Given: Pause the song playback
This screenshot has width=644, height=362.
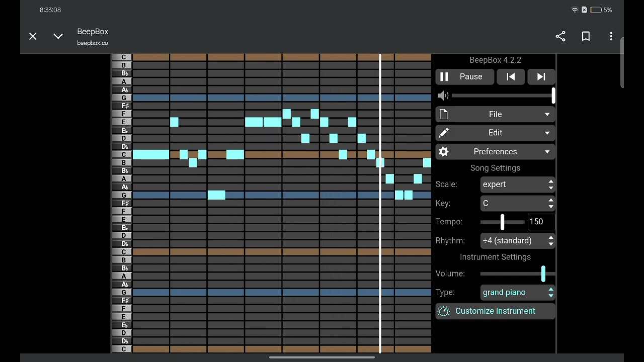Looking at the screenshot, I should tap(464, 76).
